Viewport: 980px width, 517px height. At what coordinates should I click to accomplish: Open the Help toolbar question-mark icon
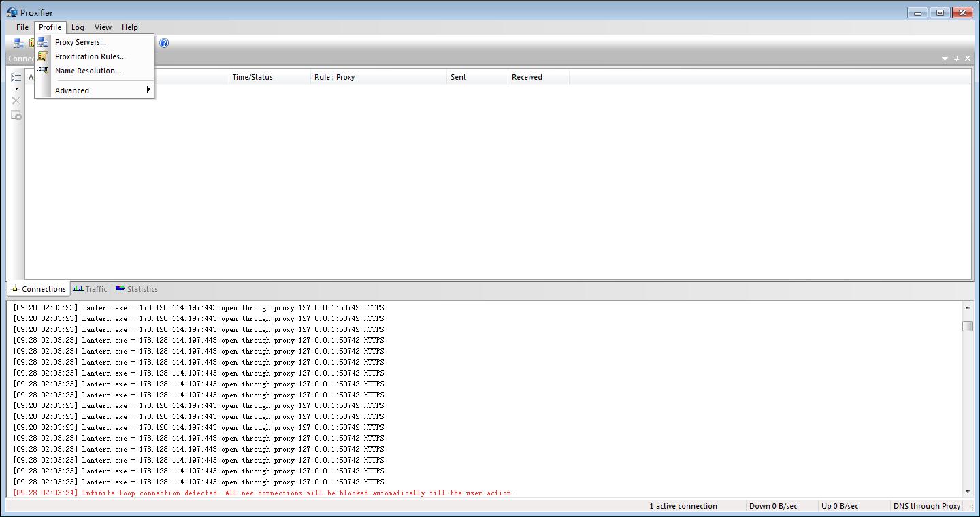pos(164,43)
